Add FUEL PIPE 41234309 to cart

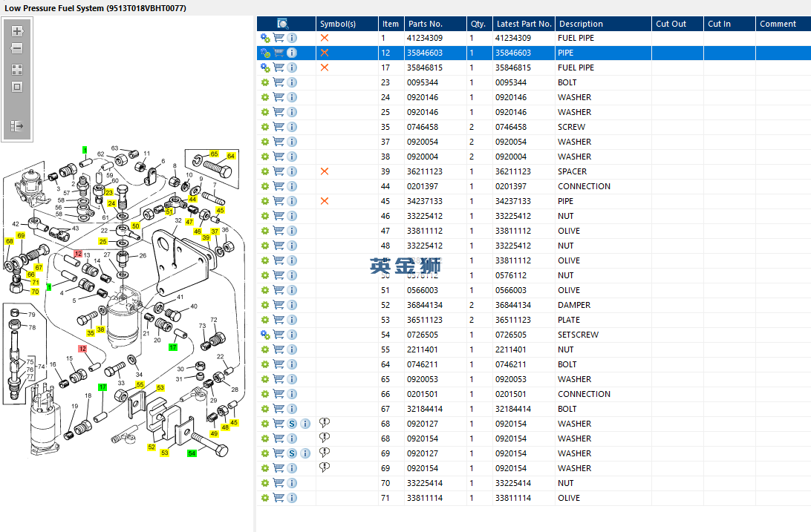279,38
